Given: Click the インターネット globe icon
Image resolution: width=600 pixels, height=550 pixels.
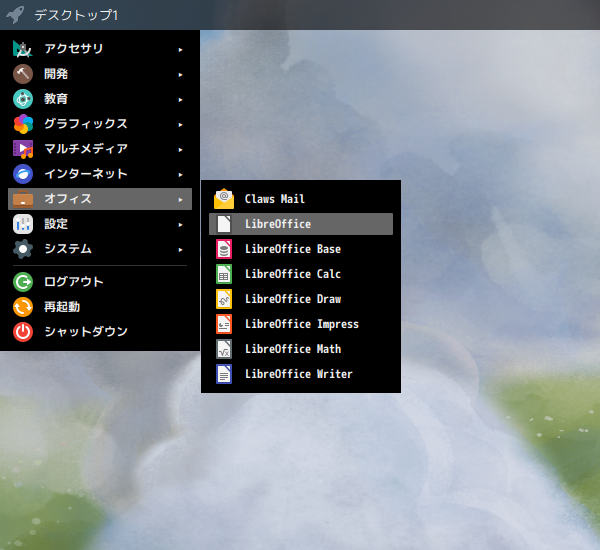Looking at the screenshot, I should 23,174.
